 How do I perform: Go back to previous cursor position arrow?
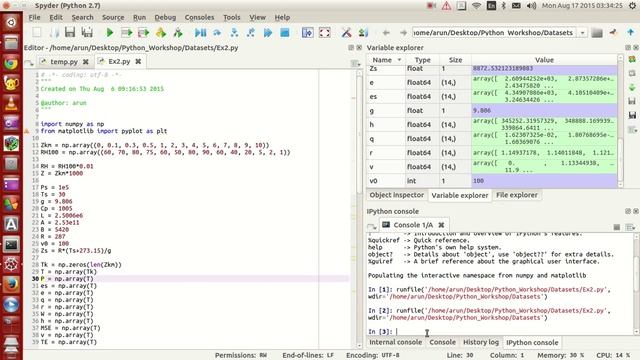click(386, 32)
